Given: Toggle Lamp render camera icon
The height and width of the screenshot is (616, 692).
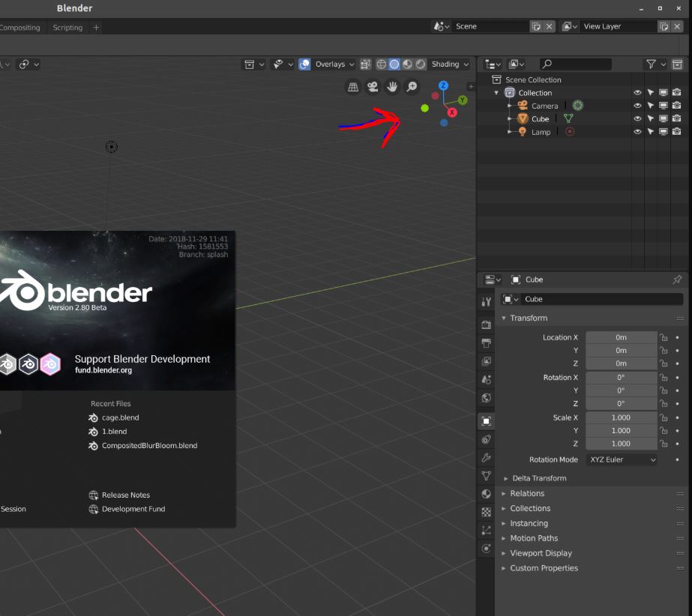Looking at the screenshot, I should pyautogui.click(x=676, y=131).
